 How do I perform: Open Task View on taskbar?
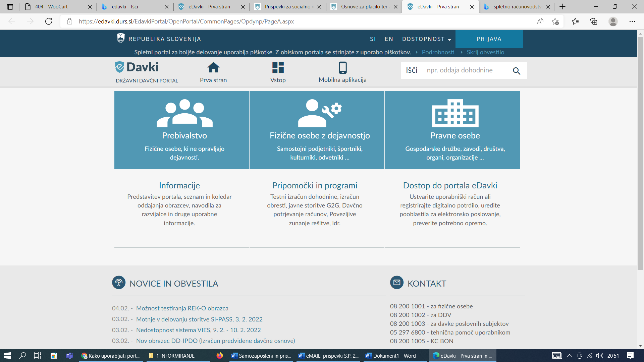click(x=38, y=356)
